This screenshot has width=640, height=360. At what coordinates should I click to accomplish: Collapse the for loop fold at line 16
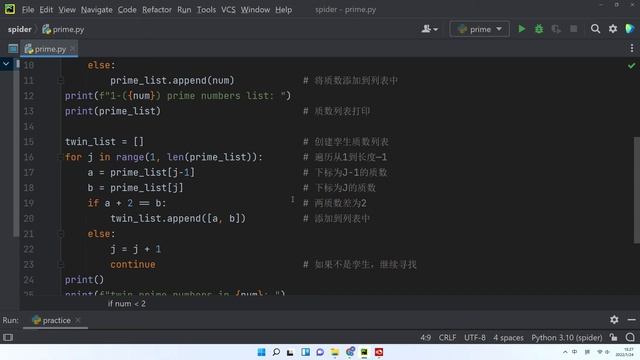click(x=60, y=157)
